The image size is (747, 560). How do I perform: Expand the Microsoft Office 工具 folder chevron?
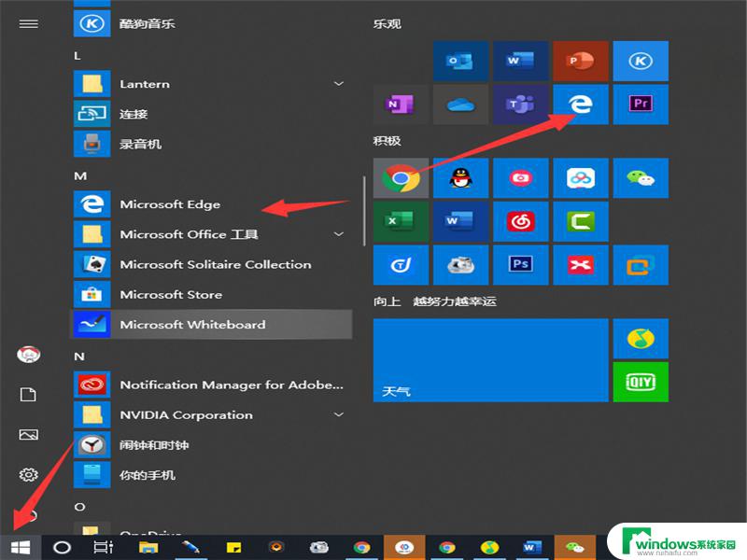[339, 234]
